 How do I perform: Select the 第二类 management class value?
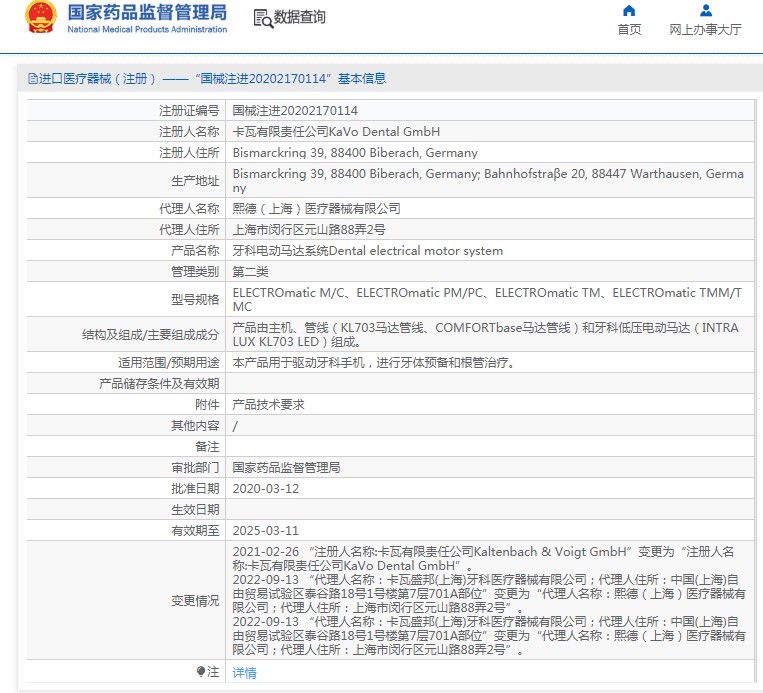click(x=250, y=272)
